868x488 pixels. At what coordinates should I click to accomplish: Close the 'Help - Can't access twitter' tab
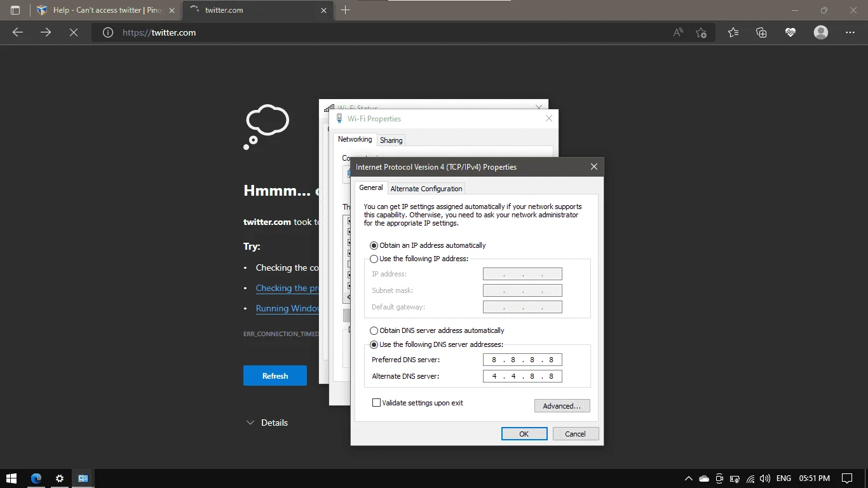click(172, 10)
